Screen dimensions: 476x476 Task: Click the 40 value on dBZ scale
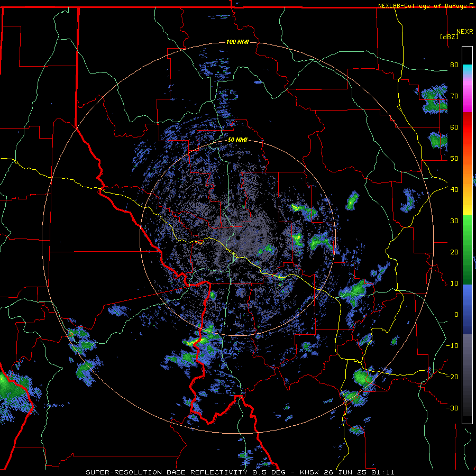point(454,189)
